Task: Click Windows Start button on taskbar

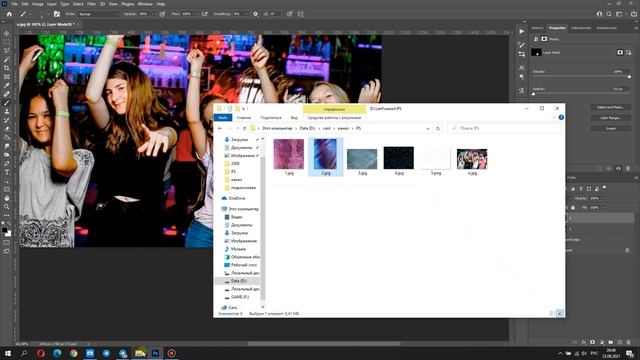Action: [x=8, y=353]
